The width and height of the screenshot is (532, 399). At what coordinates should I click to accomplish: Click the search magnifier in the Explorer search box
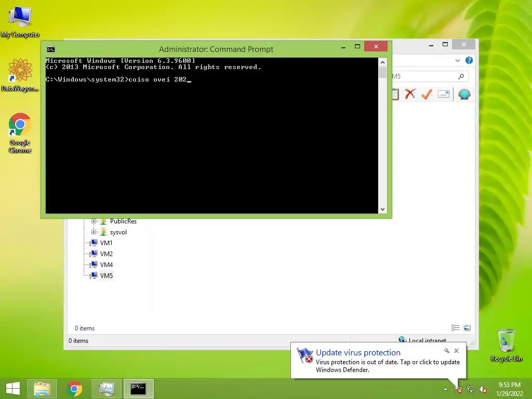tap(461, 76)
